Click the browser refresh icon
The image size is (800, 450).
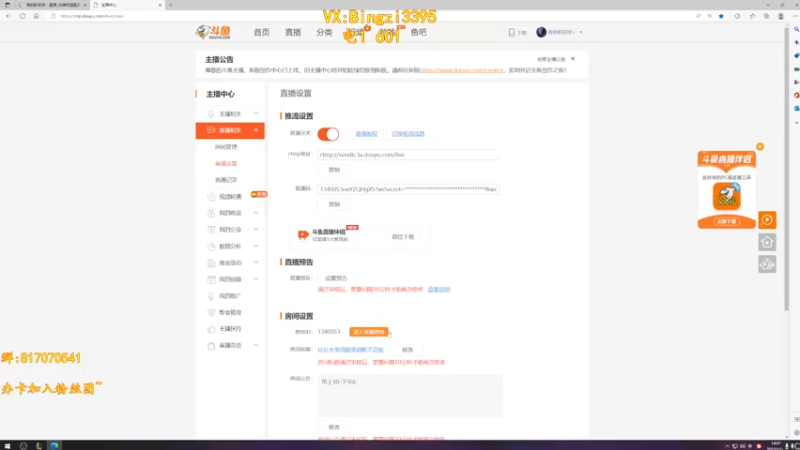22,16
